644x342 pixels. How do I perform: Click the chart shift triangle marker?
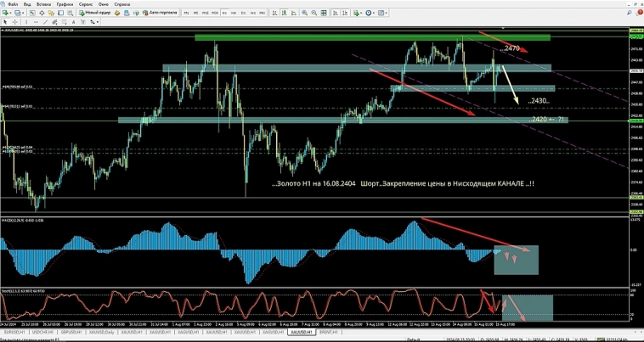503,30
